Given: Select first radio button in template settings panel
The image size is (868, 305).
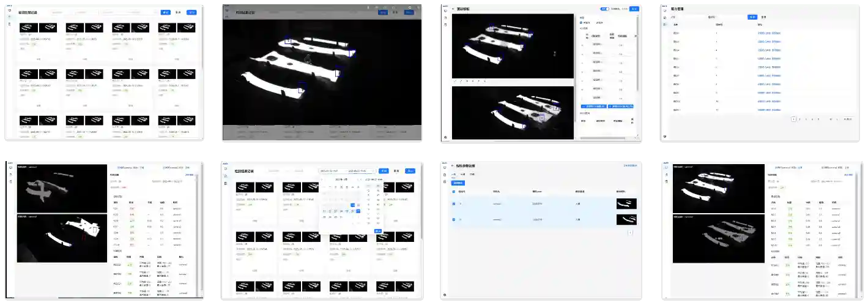Looking at the screenshot, I should coord(581,23).
